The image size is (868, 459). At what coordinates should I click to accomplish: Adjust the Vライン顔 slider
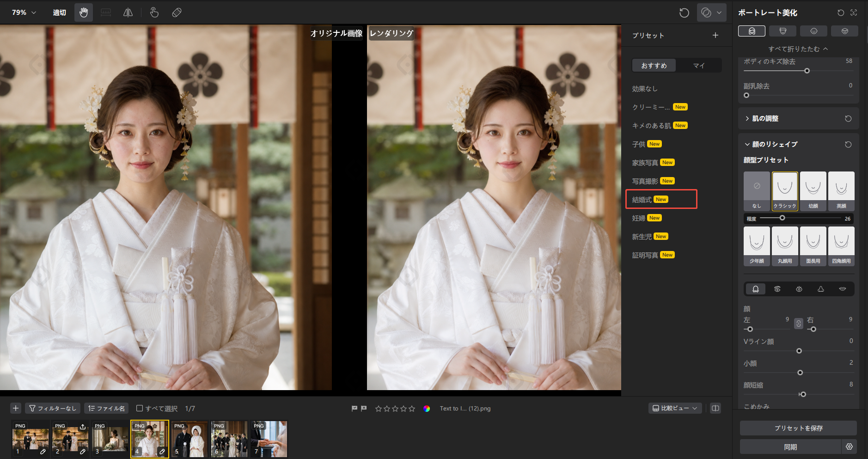798,351
